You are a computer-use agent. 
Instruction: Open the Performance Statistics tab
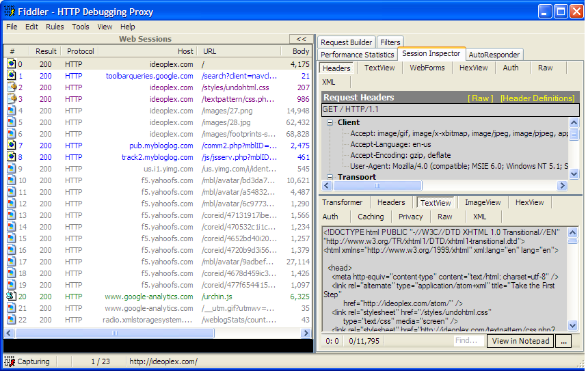click(358, 55)
